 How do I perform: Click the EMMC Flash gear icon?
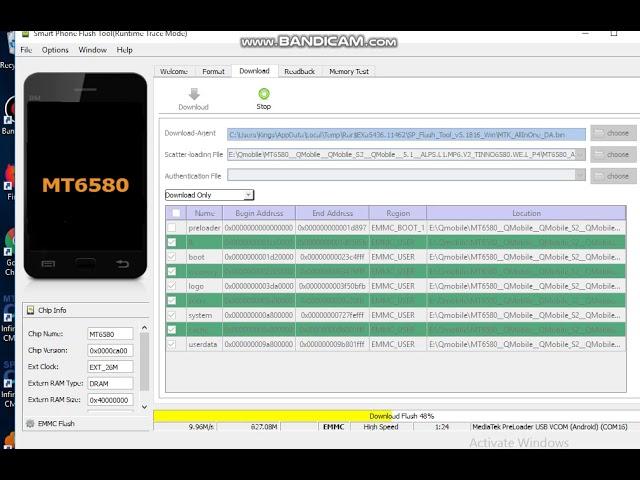tap(30, 423)
